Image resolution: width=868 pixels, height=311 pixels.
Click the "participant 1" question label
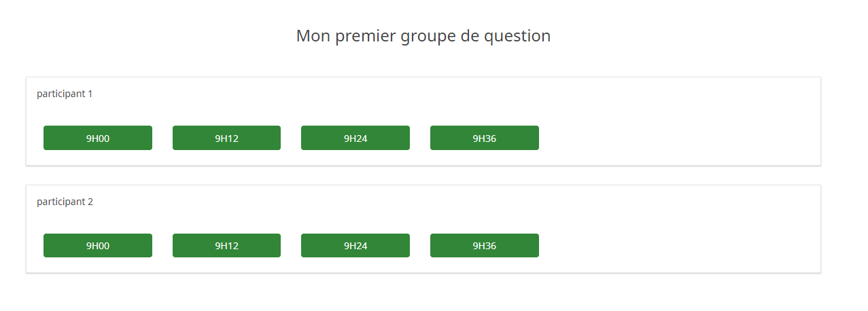(x=65, y=94)
